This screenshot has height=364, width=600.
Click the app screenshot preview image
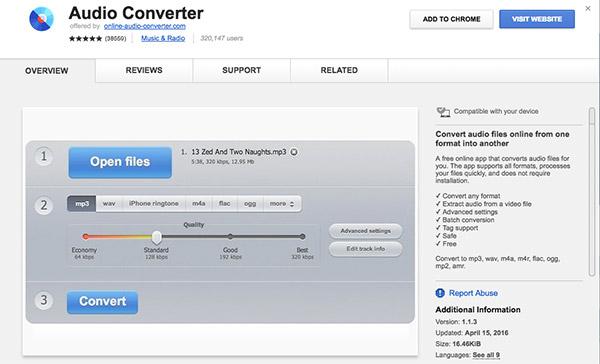(x=220, y=232)
